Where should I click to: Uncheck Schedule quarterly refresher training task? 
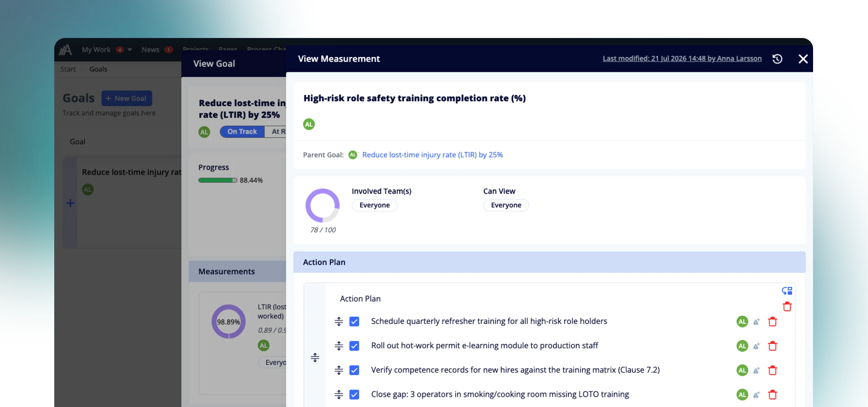pyautogui.click(x=354, y=322)
